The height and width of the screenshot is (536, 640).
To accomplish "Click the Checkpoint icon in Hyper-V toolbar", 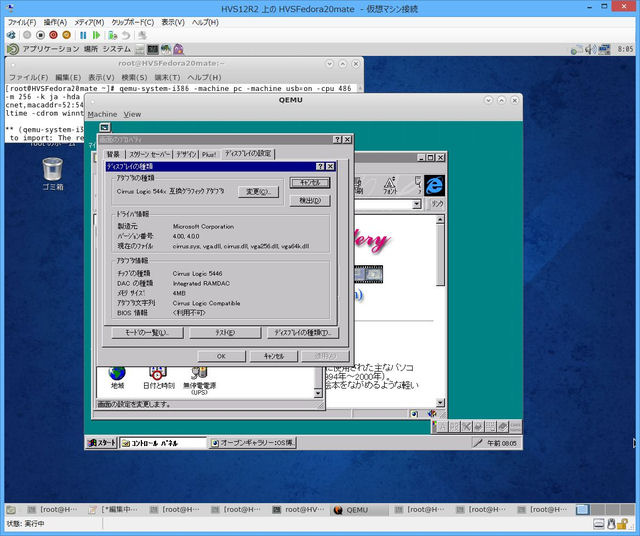I will pos(113,35).
